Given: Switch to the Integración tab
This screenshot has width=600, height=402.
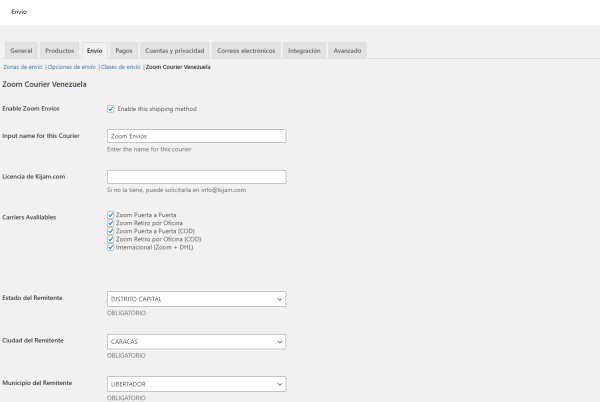Looking at the screenshot, I should [x=304, y=50].
